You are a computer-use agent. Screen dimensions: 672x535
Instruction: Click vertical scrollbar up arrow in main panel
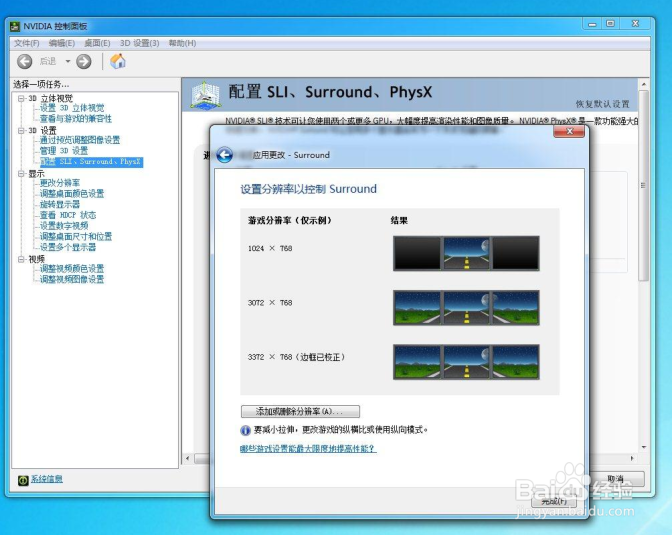[644, 84]
